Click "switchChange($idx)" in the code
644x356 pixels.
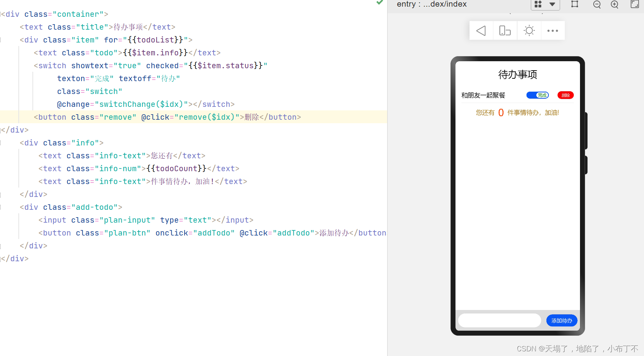click(141, 104)
